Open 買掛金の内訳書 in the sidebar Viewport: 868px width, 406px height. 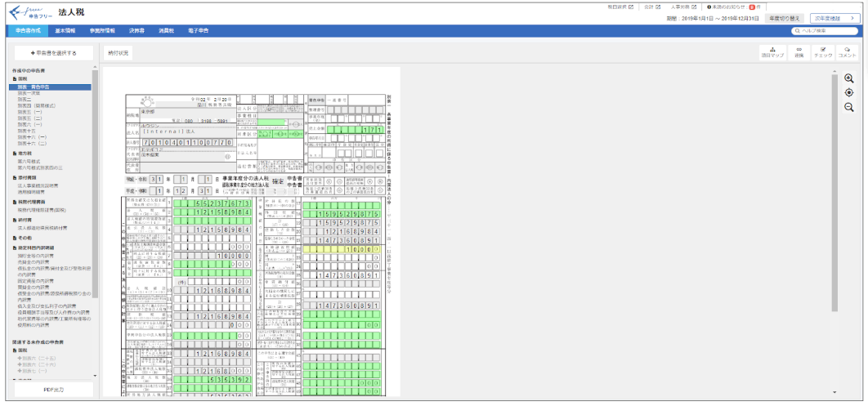(34, 287)
